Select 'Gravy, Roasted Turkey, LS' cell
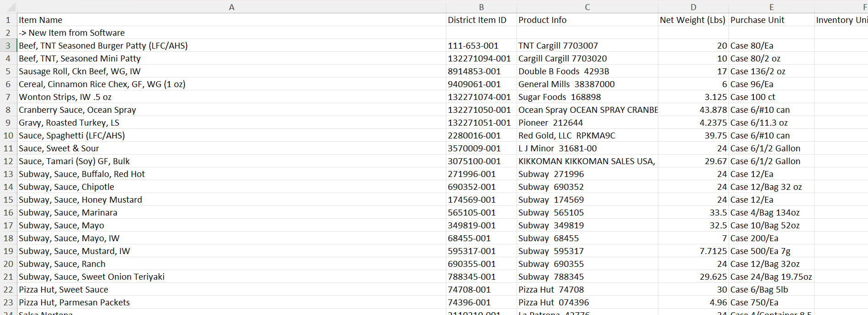The height and width of the screenshot is (315, 868). click(232, 122)
